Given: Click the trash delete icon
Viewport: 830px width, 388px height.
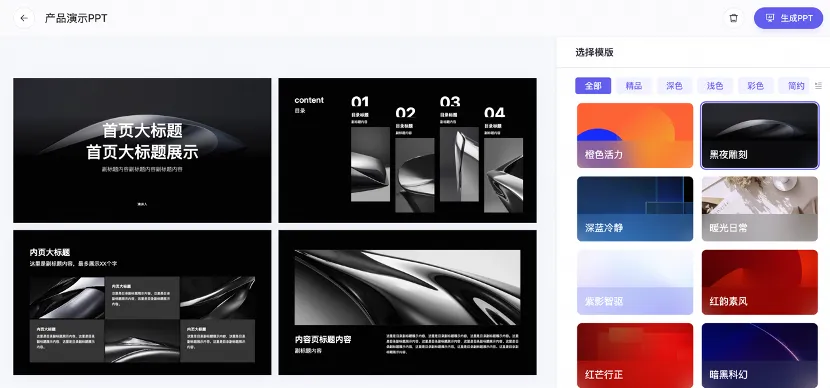Looking at the screenshot, I should (x=733, y=18).
